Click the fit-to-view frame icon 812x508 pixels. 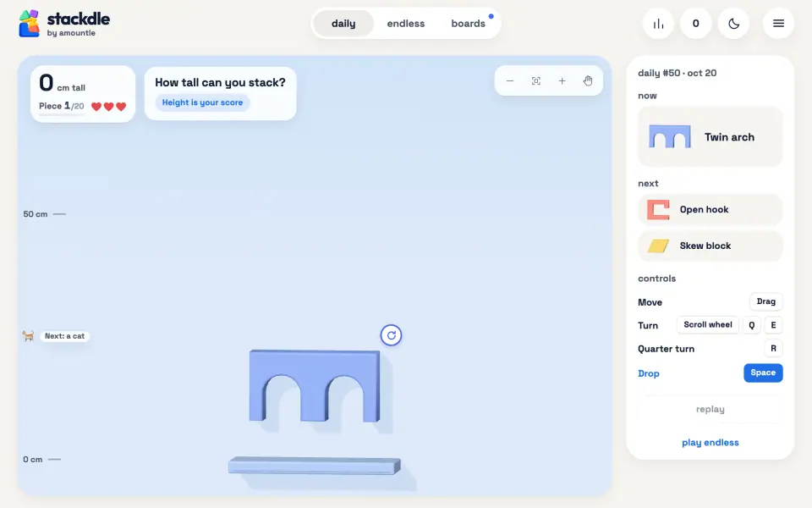536,81
